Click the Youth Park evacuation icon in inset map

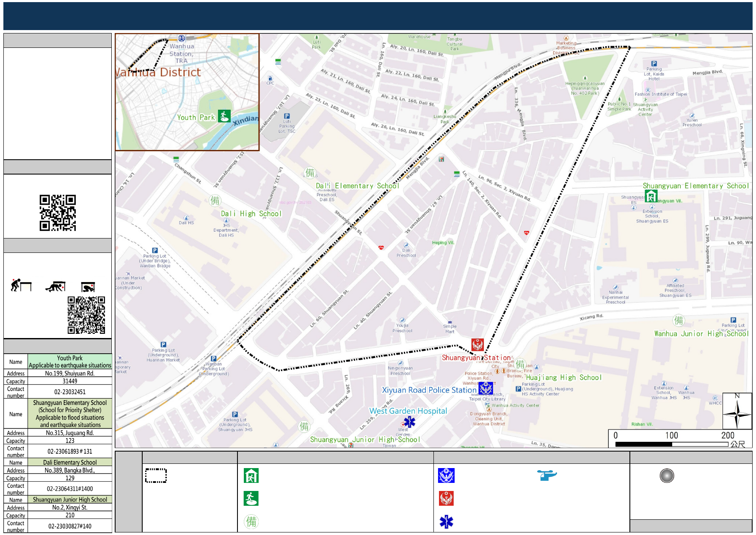pos(224,116)
